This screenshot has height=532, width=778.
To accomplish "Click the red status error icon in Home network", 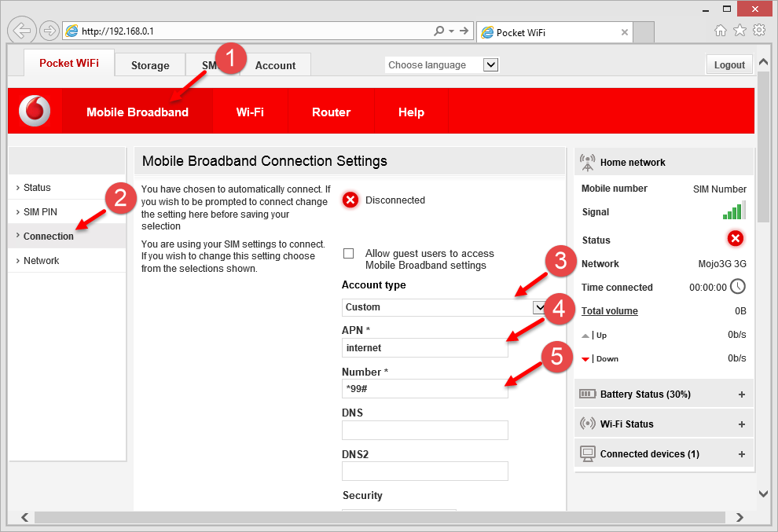I will click(x=736, y=238).
